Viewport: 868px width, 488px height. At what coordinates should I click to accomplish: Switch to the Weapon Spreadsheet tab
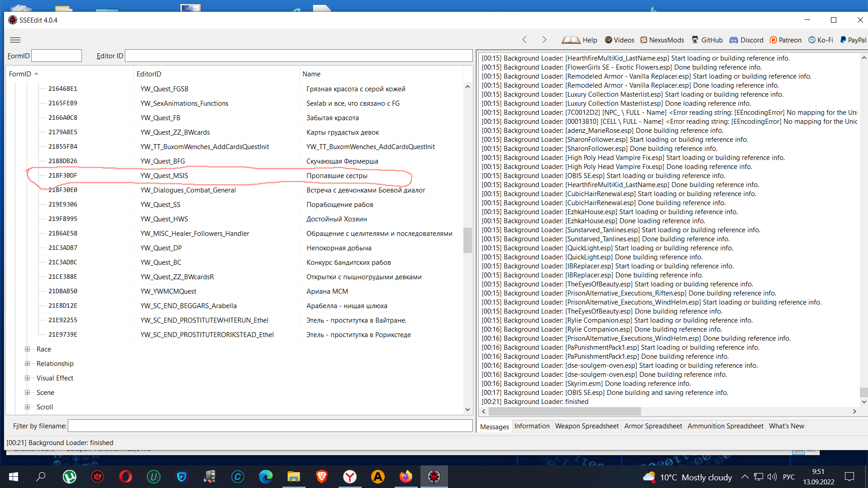tap(586, 426)
